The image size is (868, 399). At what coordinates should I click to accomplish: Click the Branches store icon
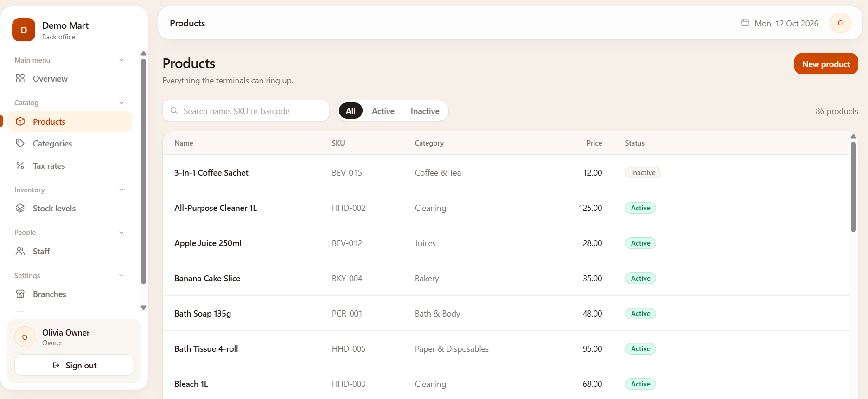tap(20, 294)
